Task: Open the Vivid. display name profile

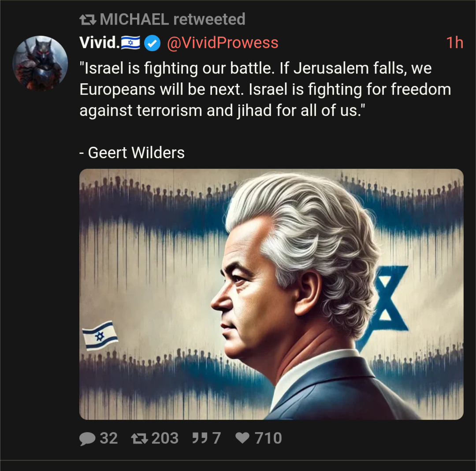Action: point(100,42)
